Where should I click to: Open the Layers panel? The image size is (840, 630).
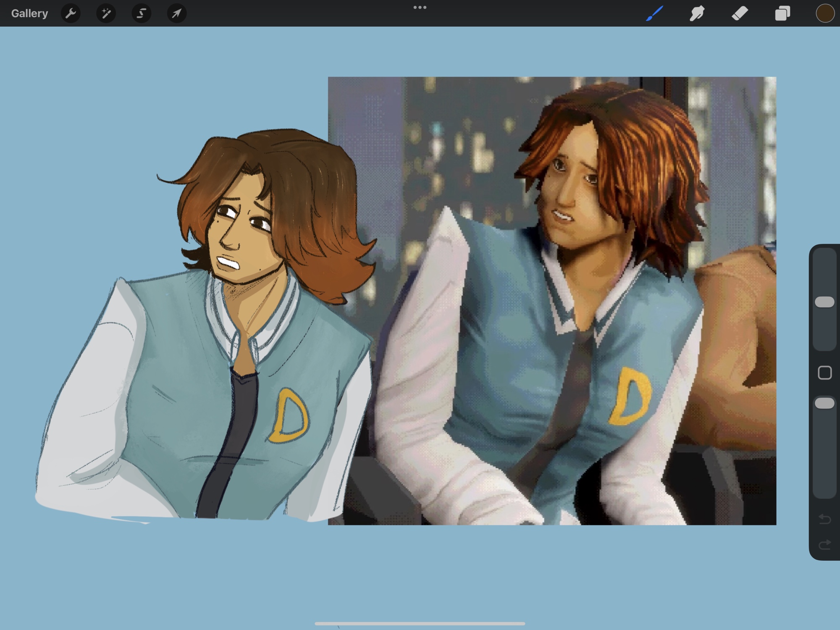click(782, 13)
